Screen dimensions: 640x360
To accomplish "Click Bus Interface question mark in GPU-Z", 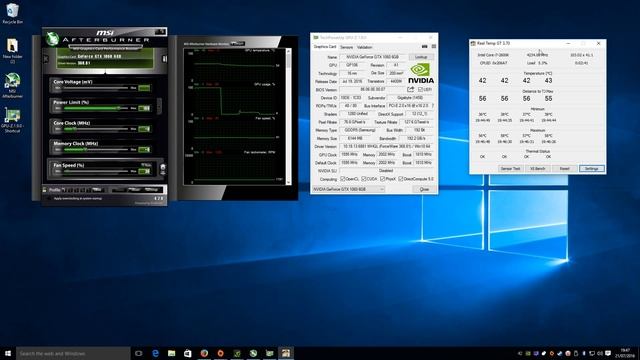I will coord(432,105).
